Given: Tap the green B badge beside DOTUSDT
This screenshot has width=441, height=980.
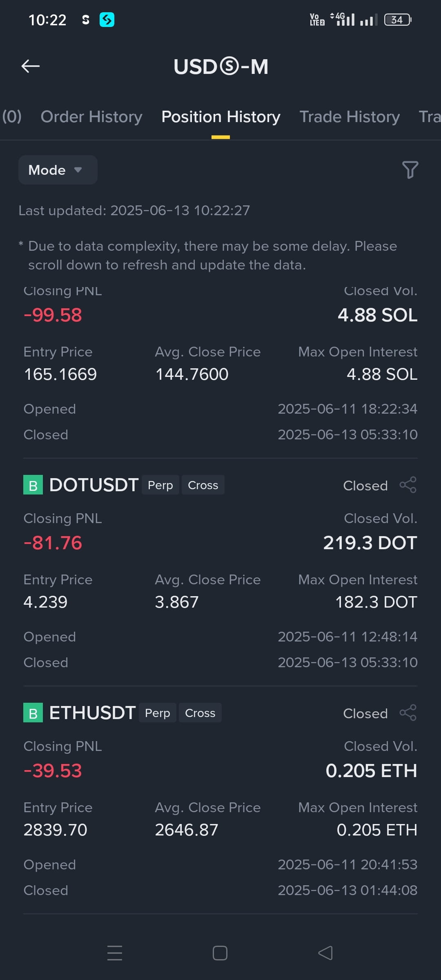Looking at the screenshot, I should pos(33,485).
